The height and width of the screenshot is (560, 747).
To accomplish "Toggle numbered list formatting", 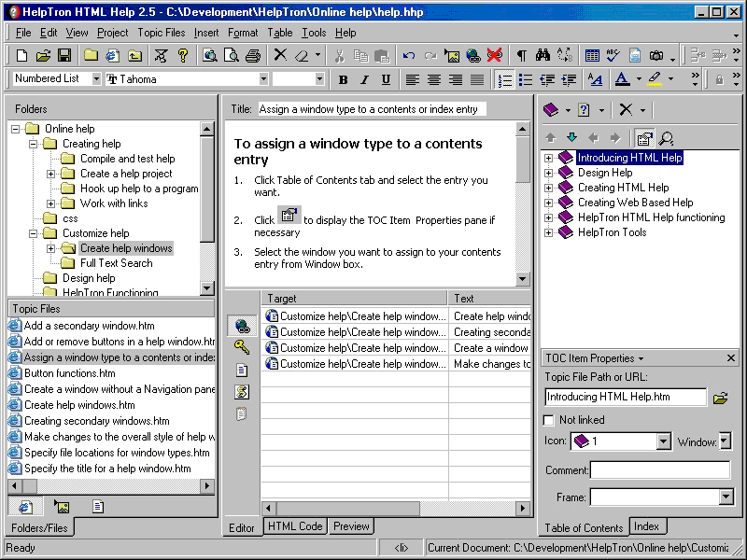I will (x=504, y=79).
